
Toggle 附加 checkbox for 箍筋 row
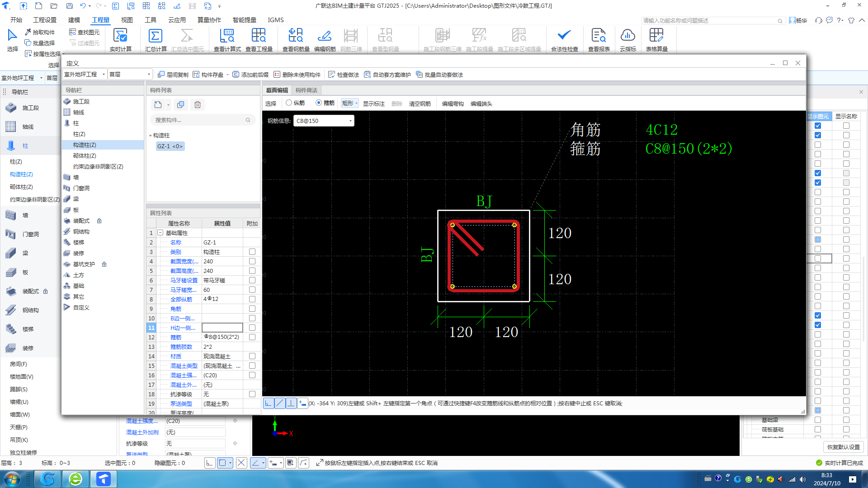(252, 337)
